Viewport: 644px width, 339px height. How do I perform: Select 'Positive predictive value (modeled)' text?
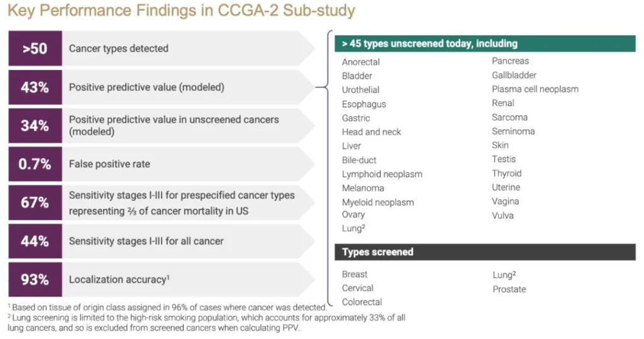point(147,87)
